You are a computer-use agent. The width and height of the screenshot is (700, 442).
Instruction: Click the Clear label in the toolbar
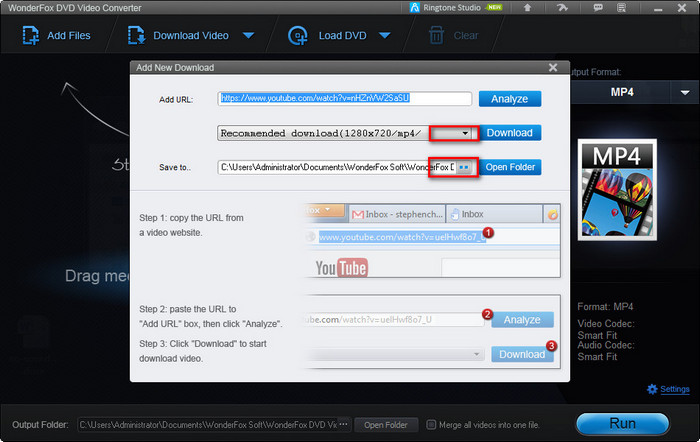coord(466,36)
